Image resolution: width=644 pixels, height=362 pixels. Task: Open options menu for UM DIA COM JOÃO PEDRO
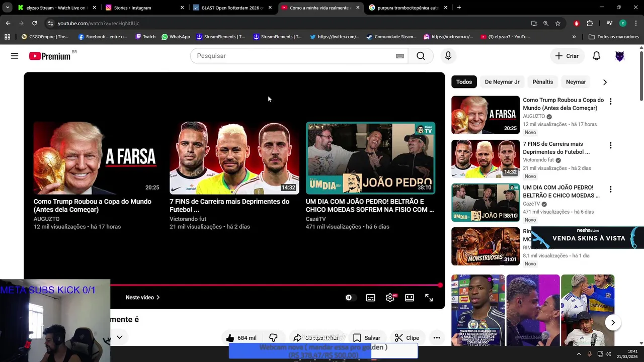[610, 189]
